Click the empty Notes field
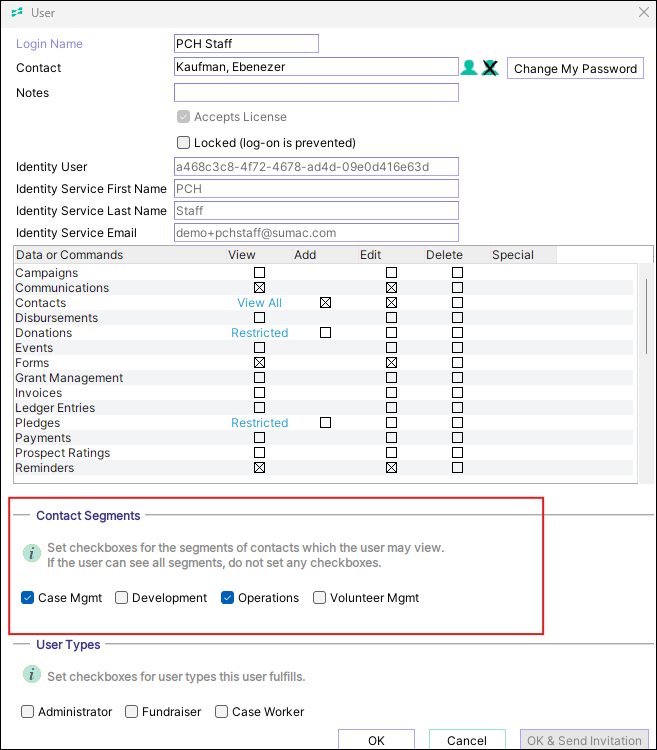 [x=316, y=93]
